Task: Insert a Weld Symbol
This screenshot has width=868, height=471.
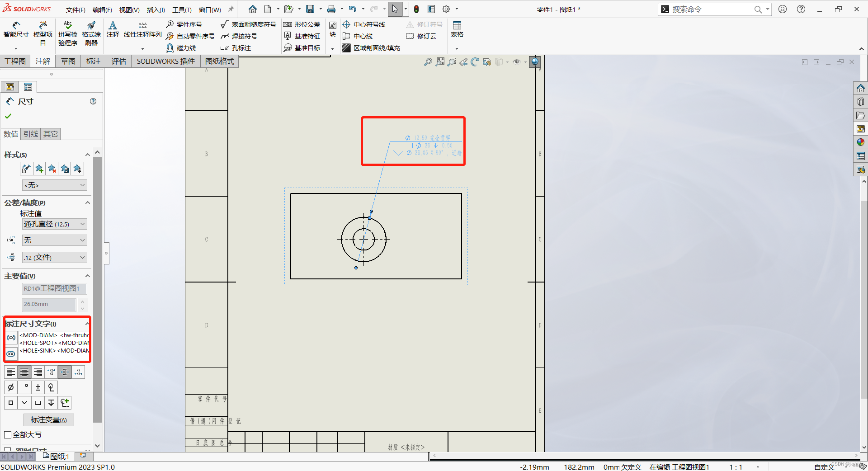Action: (x=239, y=36)
